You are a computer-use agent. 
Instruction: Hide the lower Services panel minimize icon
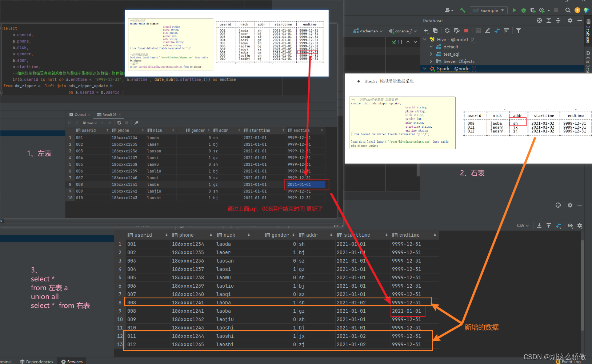tap(580, 205)
